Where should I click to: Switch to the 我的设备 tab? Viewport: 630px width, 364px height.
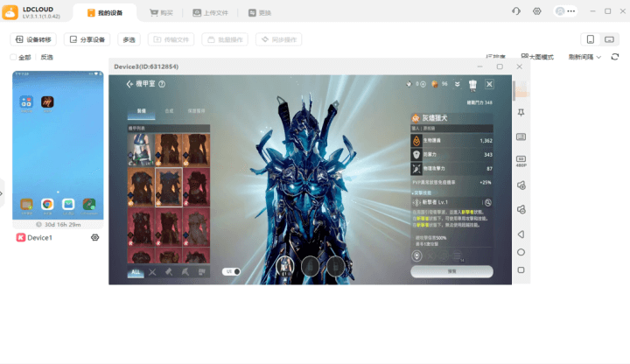(x=105, y=13)
